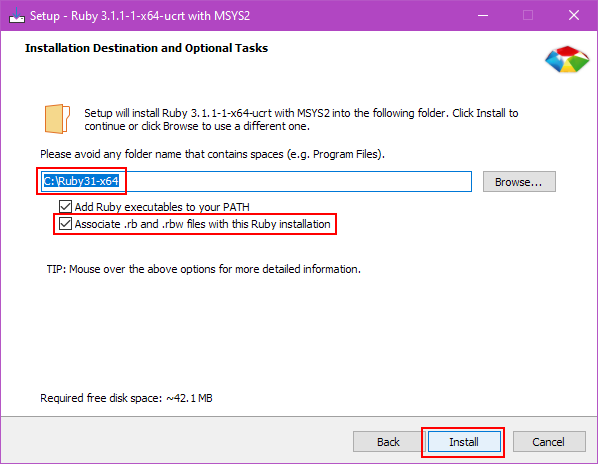Toggle the Associate .rb and .rbw files checkbox

click(x=65, y=224)
